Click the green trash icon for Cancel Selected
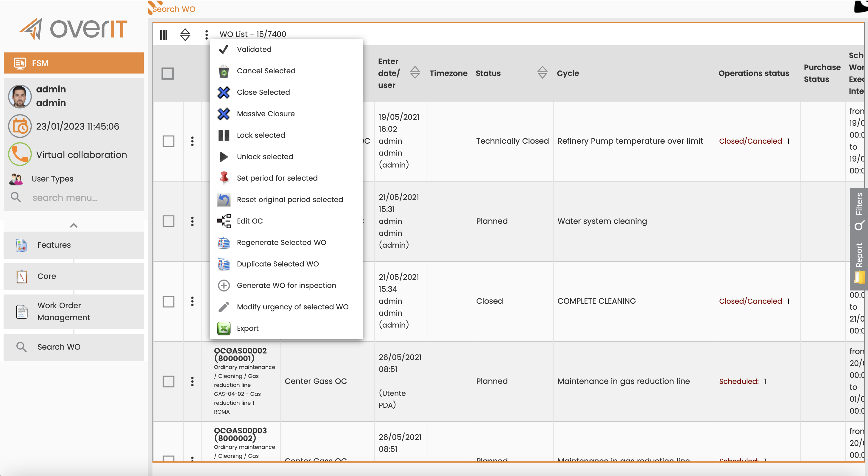The width and height of the screenshot is (868, 476). [224, 71]
